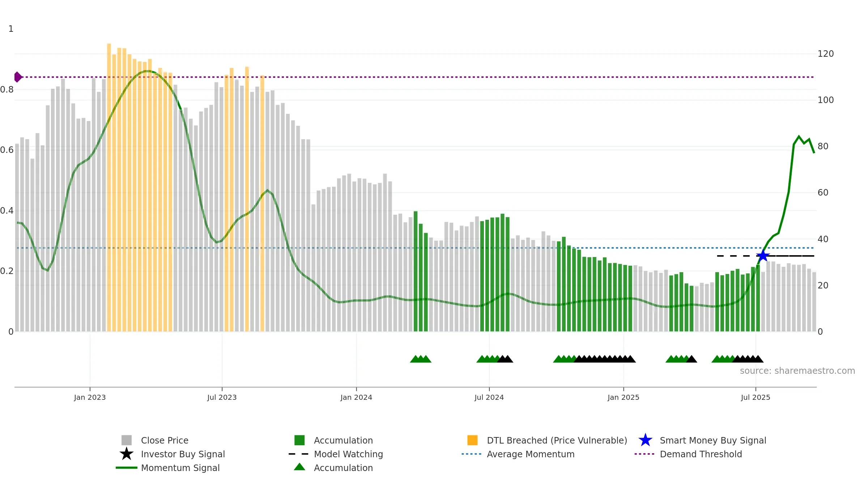Click the blue Smart Money Buy Signal star on chart

click(x=763, y=256)
